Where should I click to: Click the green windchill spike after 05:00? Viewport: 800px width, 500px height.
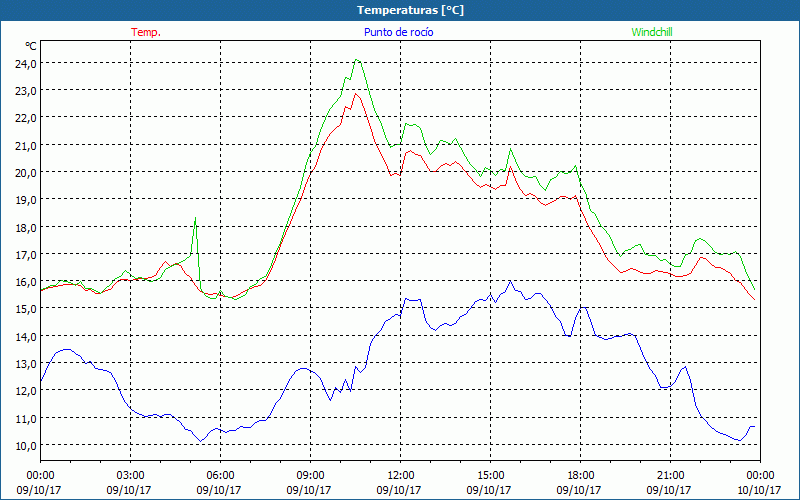tap(195, 219)
